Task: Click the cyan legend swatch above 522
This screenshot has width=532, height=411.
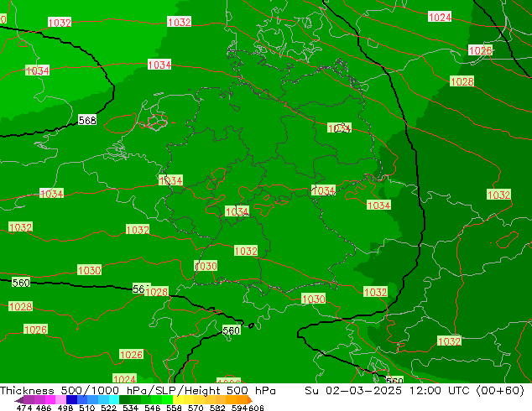Action: (x=114, y=400)
